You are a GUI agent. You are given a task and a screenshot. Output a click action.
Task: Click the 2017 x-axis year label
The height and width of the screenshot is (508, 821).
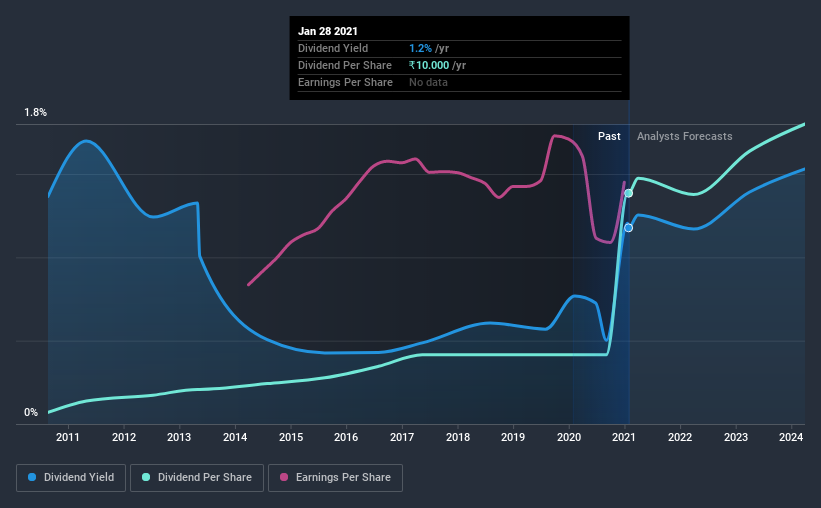(402, 437)
